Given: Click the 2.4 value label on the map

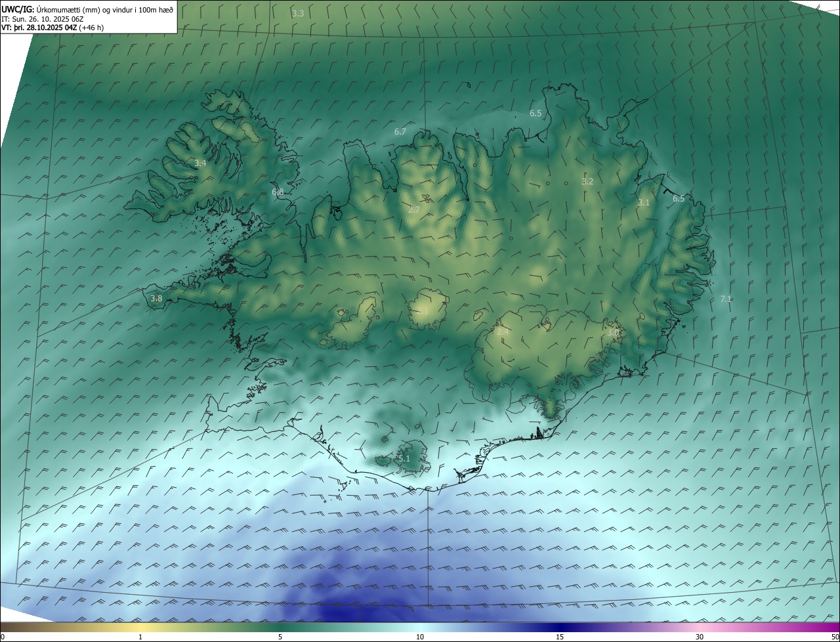Looking at the screenshot, I should pyautogui.click(x=503, y=332).
